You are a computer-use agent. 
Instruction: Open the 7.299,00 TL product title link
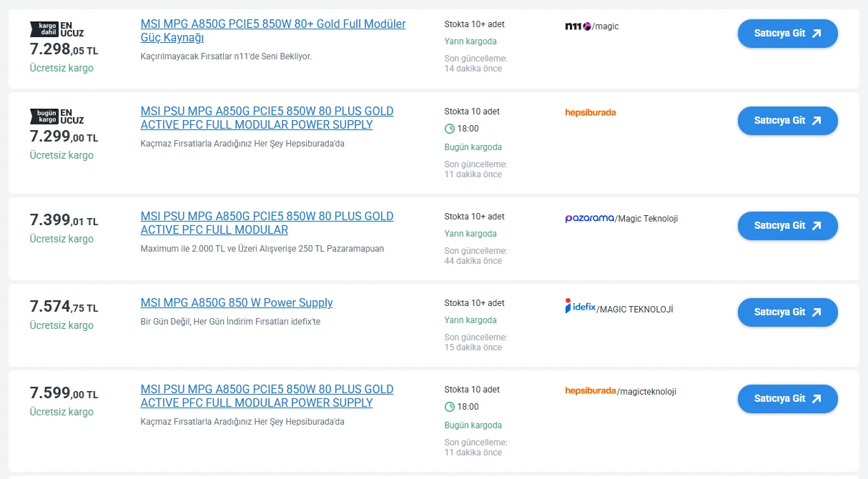(267, 118)
